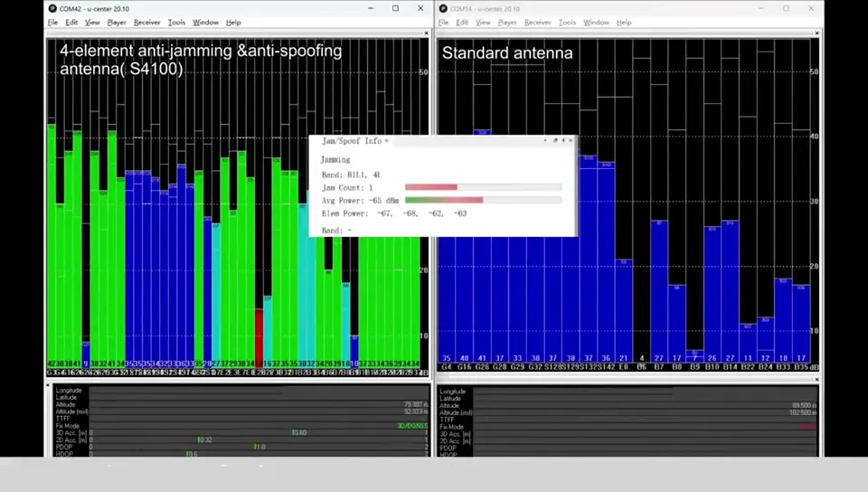
Task: Click Altitude value 89.500 m in COM14 panel
Action: click(805, 405)
